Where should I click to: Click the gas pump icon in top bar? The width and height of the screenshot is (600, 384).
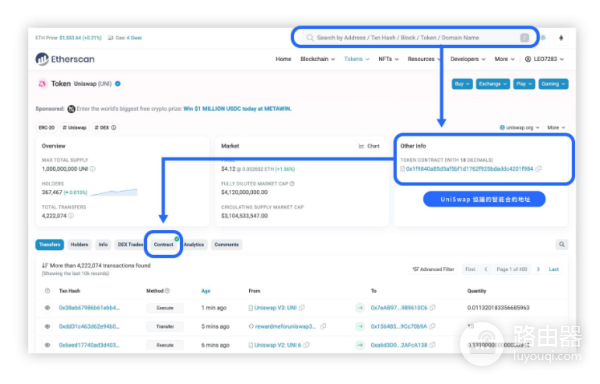tap(111, 38)
